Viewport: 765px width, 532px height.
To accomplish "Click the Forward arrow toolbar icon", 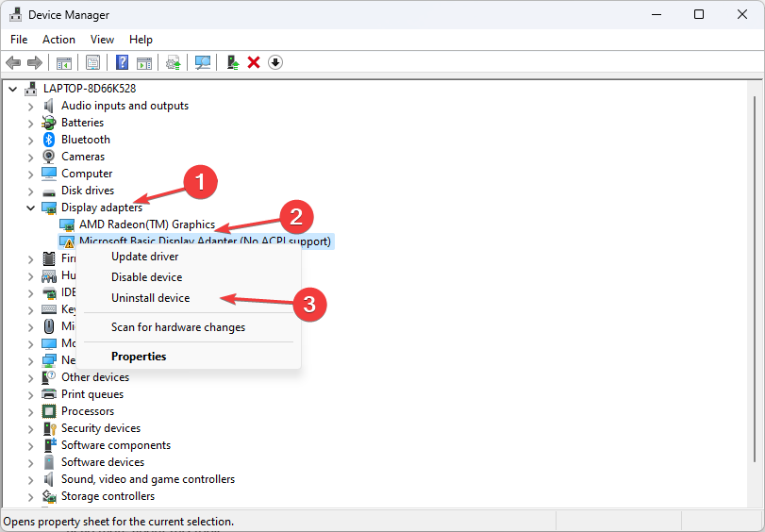I will pos(34,62).
